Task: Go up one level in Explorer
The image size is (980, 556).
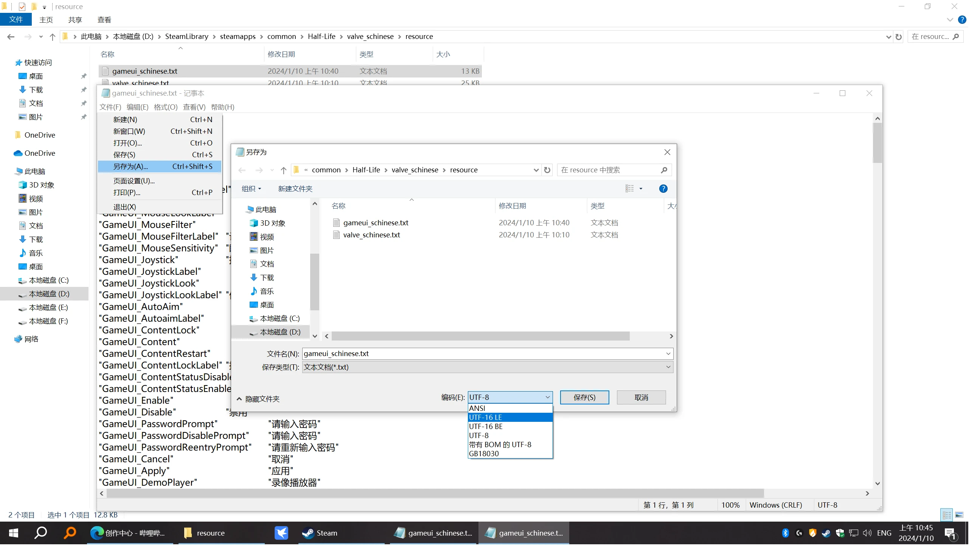Action: click(52, 37)
